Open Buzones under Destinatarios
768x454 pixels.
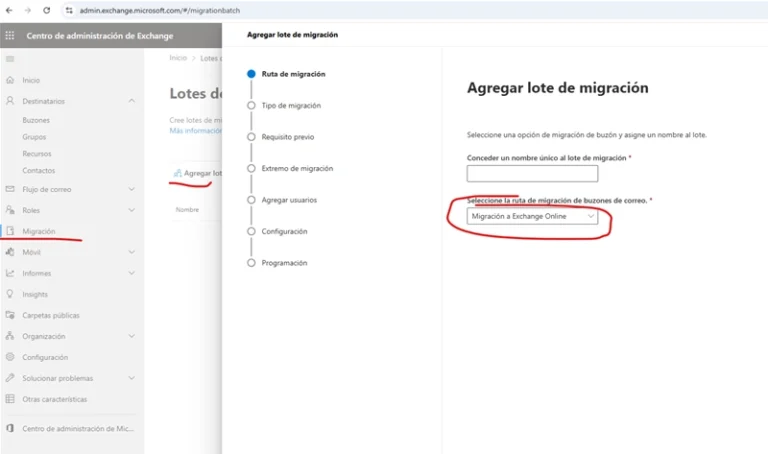pyautogui.click(x=36, y=120)
